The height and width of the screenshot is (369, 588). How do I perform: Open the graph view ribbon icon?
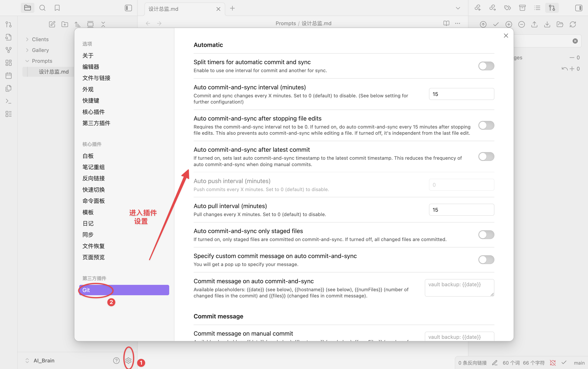[9, 50]
